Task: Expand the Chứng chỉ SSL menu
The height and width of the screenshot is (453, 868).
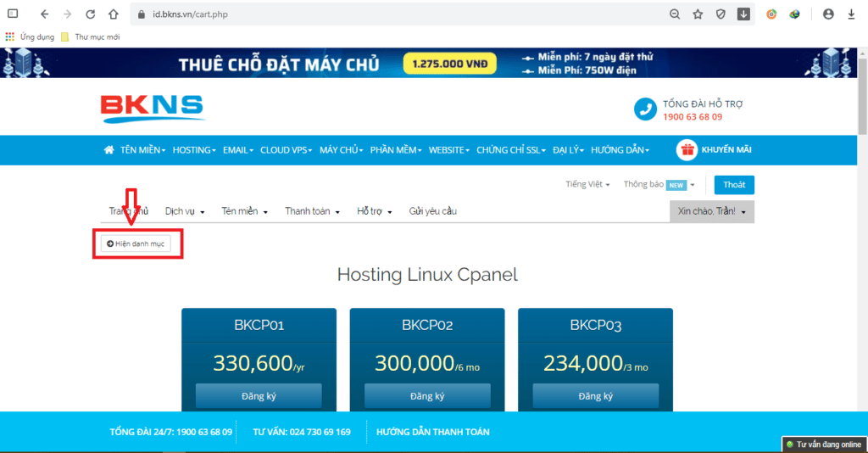Action: coord(511,150)
